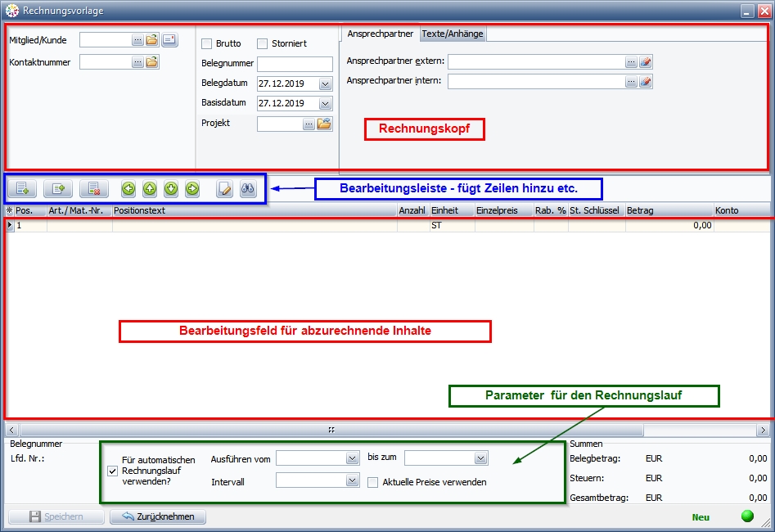775x532 pixels.
Task: Click the Konto column header
Action: 741,210
